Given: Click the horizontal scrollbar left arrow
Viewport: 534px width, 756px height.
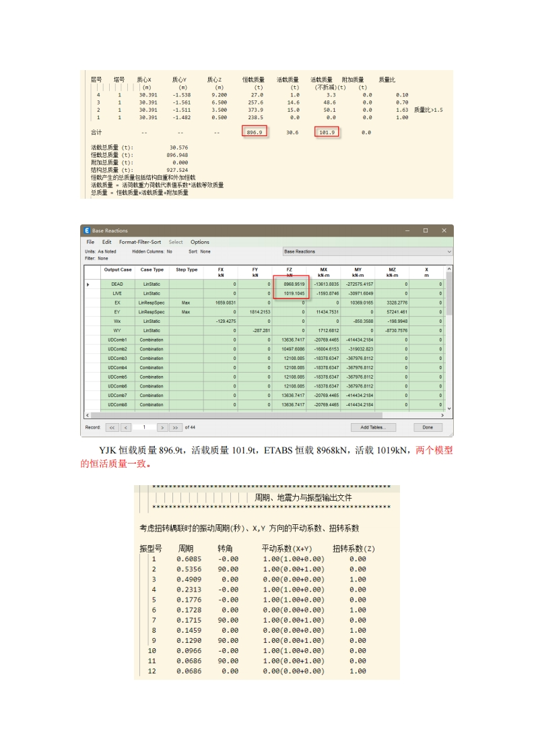Looking at the screenshot, I should pos(88,415).
